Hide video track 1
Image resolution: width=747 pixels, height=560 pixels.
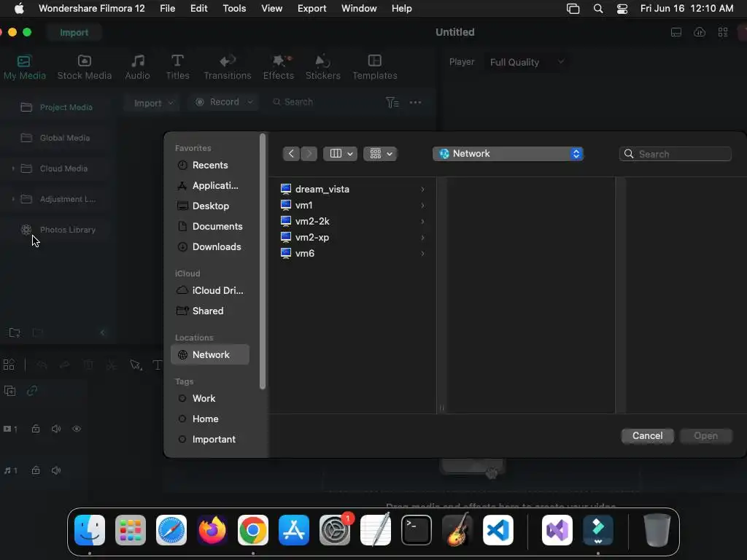click(77, 429)
